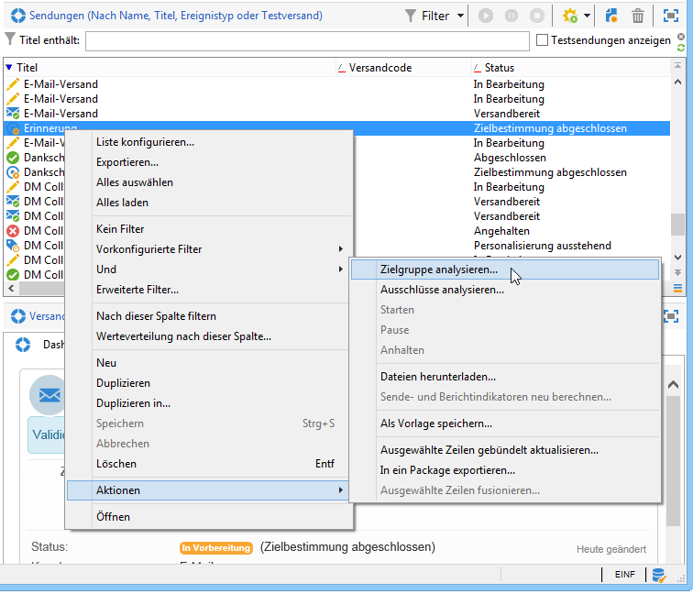Click the Abgeschlossen status cell
This screenshot has height=616, width=693.
pos(510,158)
